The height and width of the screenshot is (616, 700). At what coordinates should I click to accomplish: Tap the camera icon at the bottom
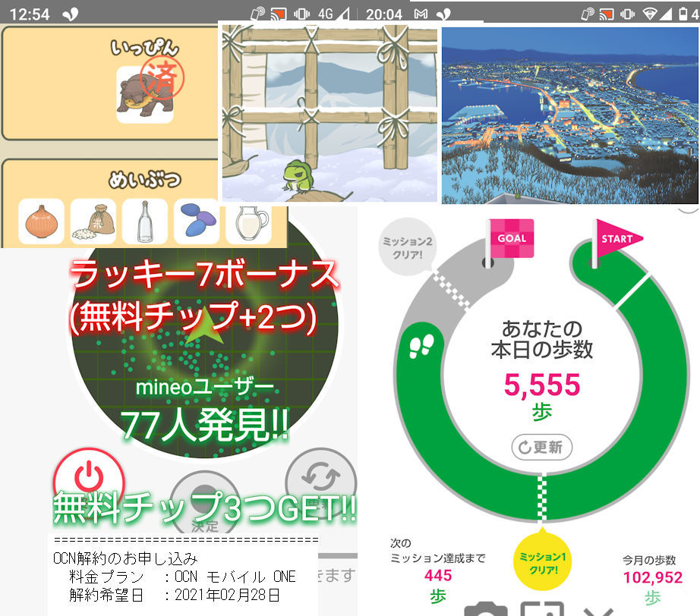(486, 608)
